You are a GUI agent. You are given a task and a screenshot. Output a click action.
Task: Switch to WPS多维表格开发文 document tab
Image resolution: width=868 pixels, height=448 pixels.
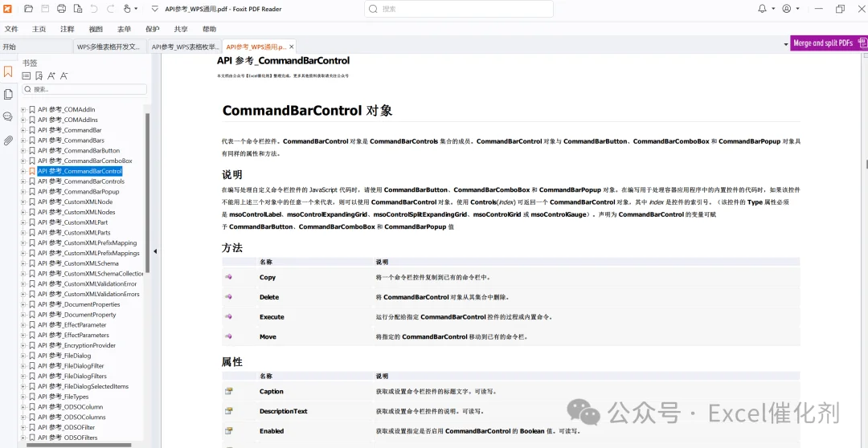click(111, 47)
